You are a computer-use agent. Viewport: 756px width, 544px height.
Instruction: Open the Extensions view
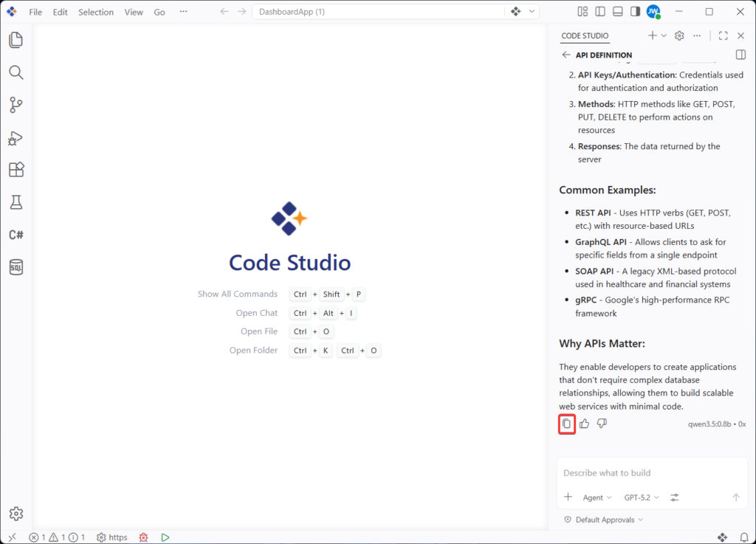point(16,170)
